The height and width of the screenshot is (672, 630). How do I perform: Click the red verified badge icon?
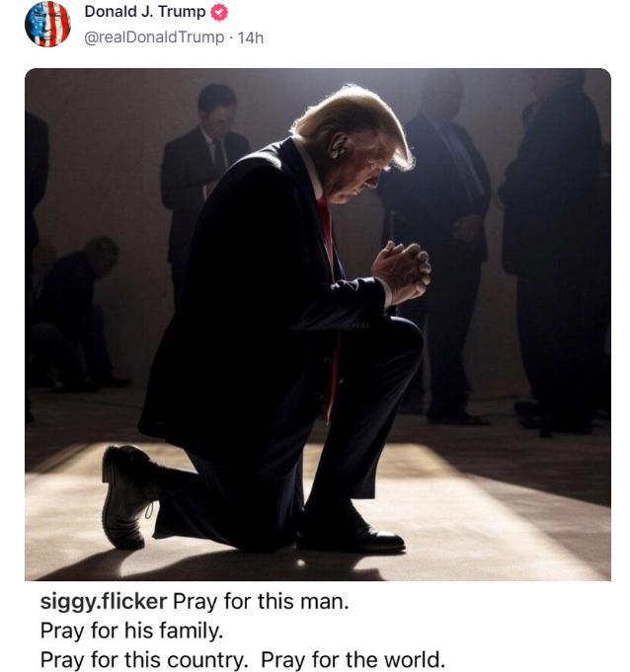point(220,13)
